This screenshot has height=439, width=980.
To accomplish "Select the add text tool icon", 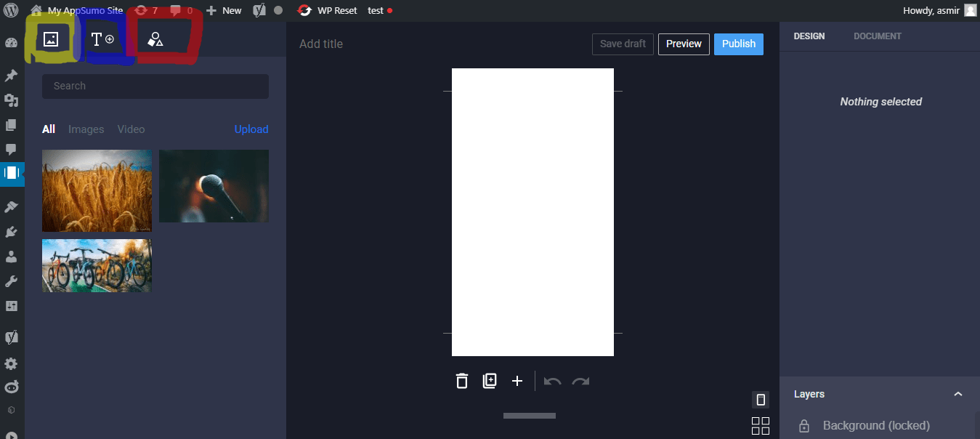I will (x=102, y=39).
